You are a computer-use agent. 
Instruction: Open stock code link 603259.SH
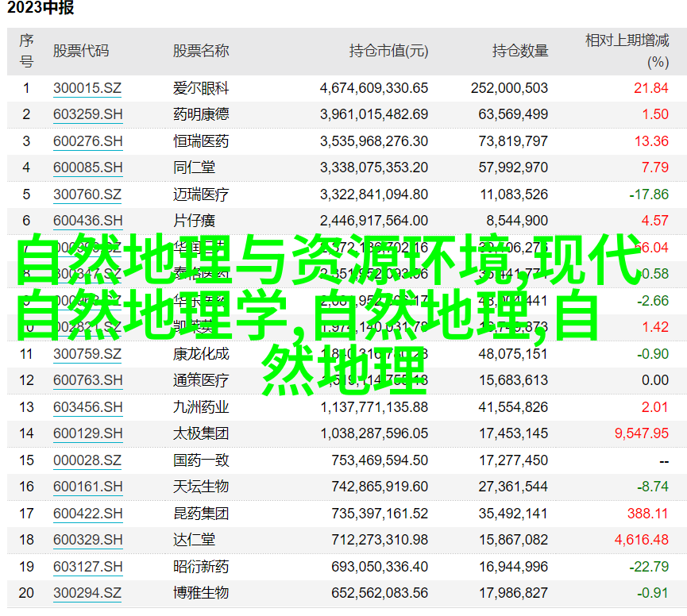tap(87, 114)
